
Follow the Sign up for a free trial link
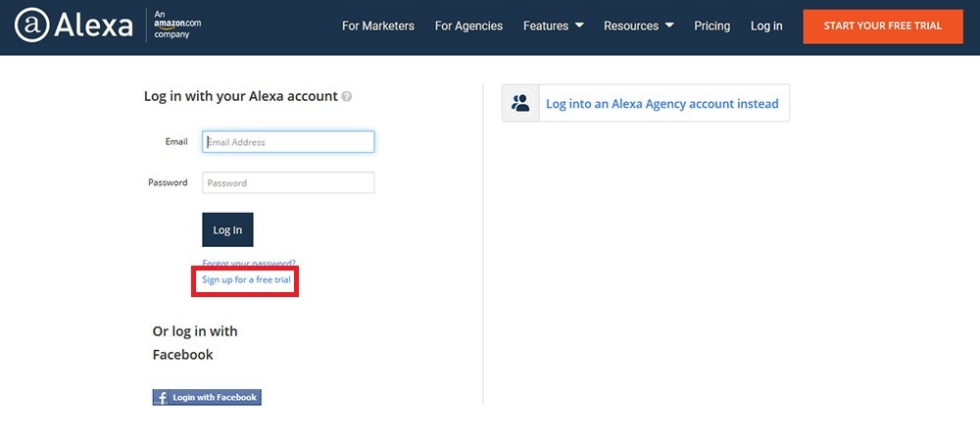click(246, 280)
